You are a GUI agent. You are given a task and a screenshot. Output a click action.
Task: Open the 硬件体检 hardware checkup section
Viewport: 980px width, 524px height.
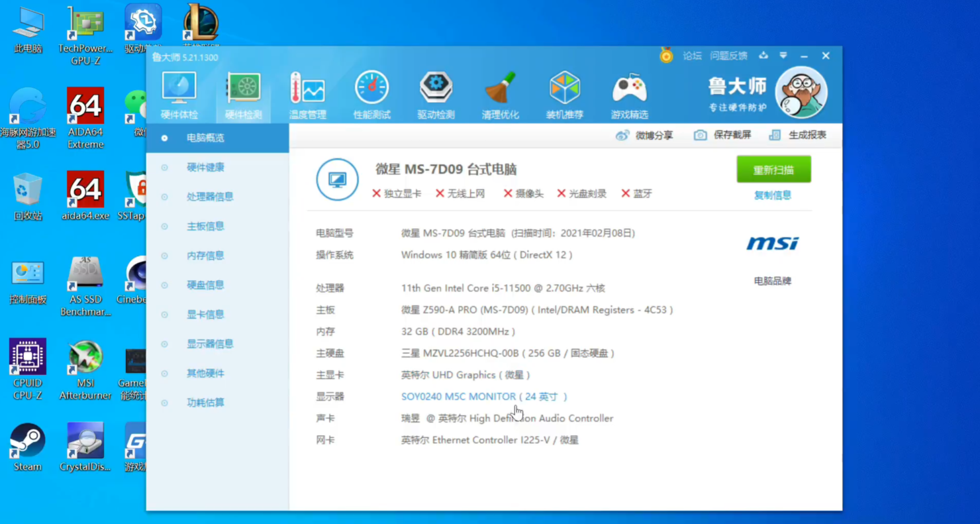[x=179, y=96]
